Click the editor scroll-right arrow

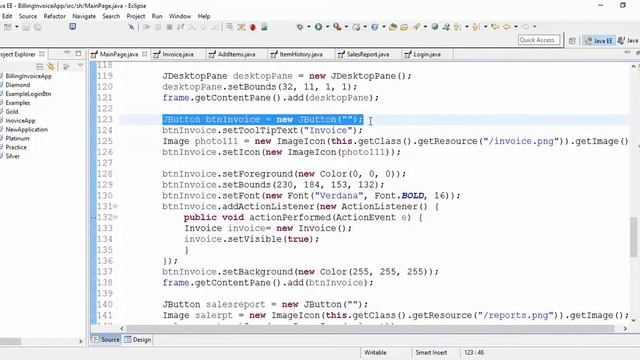(x=625, y=329)
